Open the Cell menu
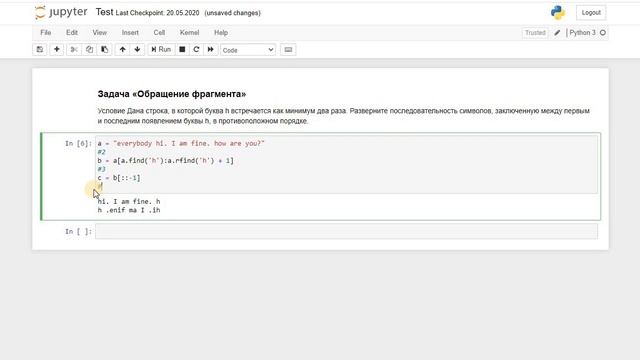This screenshot has width=640, height=360. (x=159, y=33)
